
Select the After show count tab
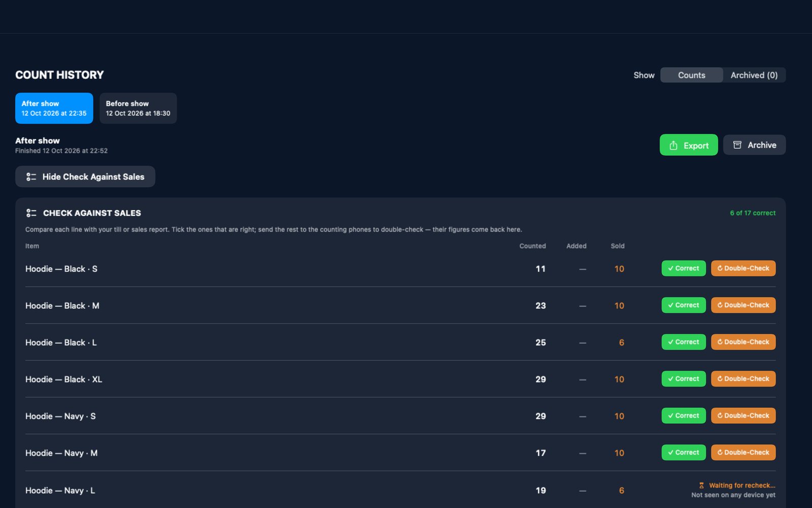click(54, 108)
